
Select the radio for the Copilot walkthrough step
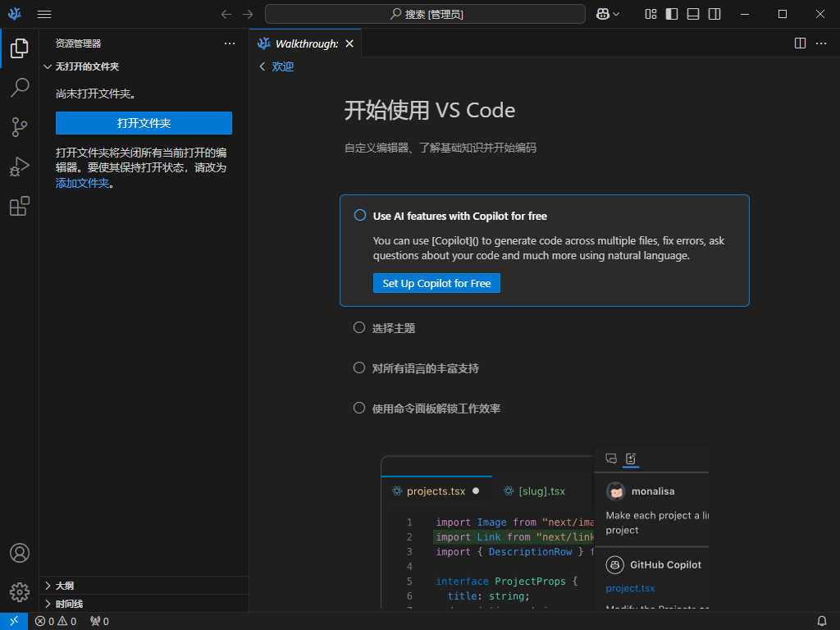tap(359, 215)
